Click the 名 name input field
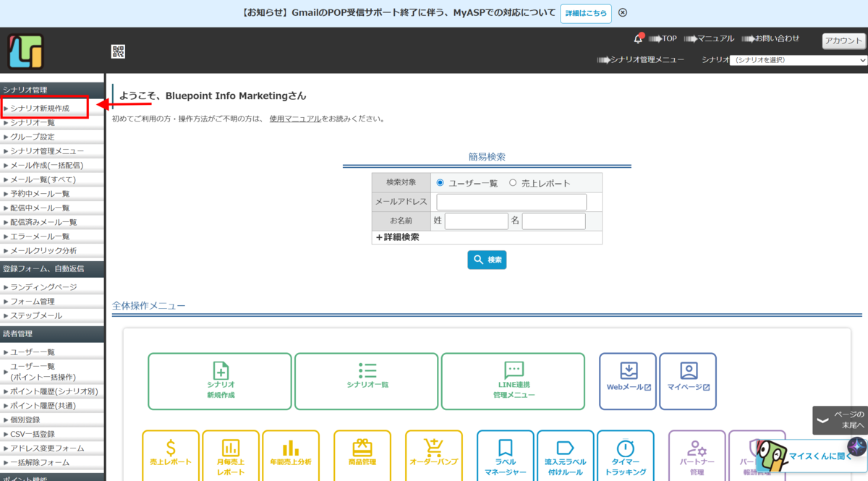Viewport: 868px width, 481px height. 553,221
